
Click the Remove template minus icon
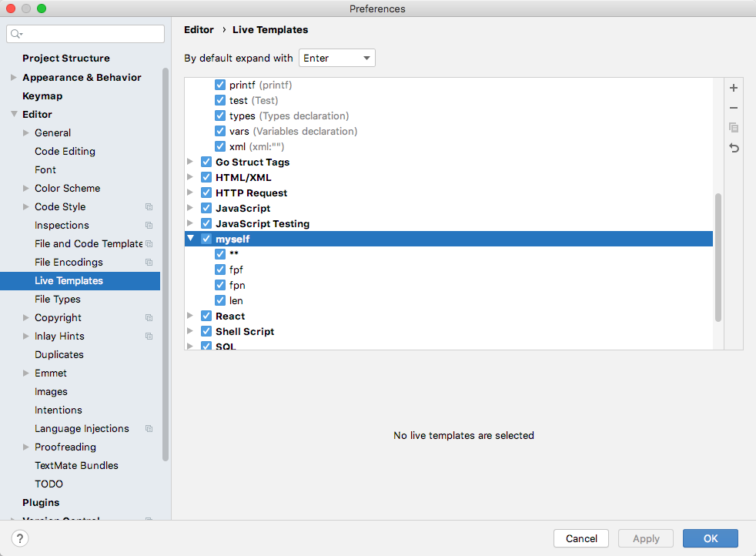(x=734, y=108)
